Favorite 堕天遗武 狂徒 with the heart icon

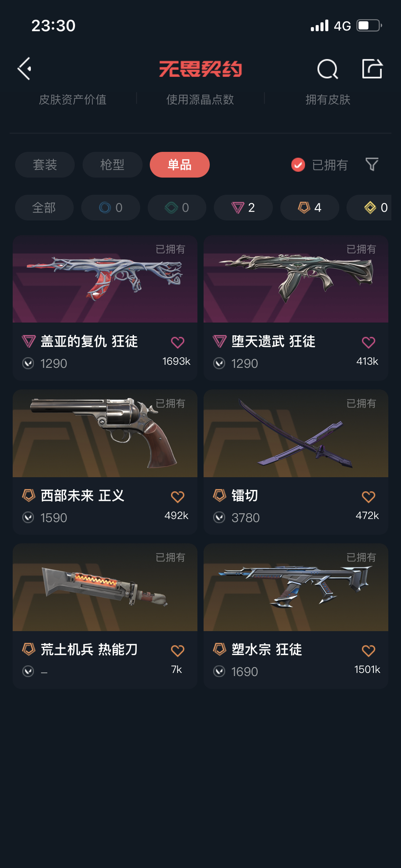click(368, 342)
